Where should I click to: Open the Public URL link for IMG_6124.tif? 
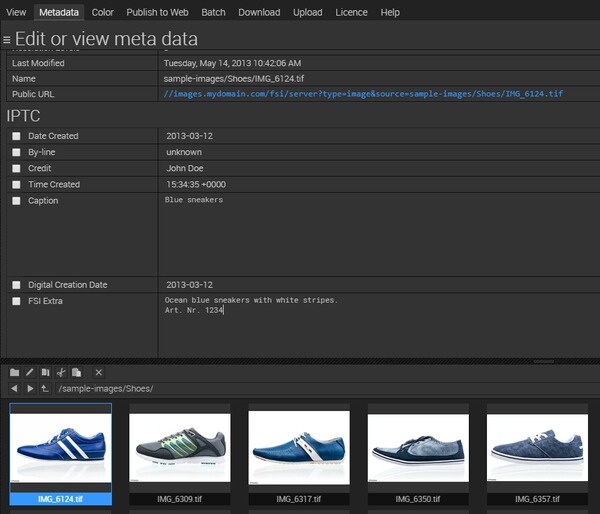363,93
